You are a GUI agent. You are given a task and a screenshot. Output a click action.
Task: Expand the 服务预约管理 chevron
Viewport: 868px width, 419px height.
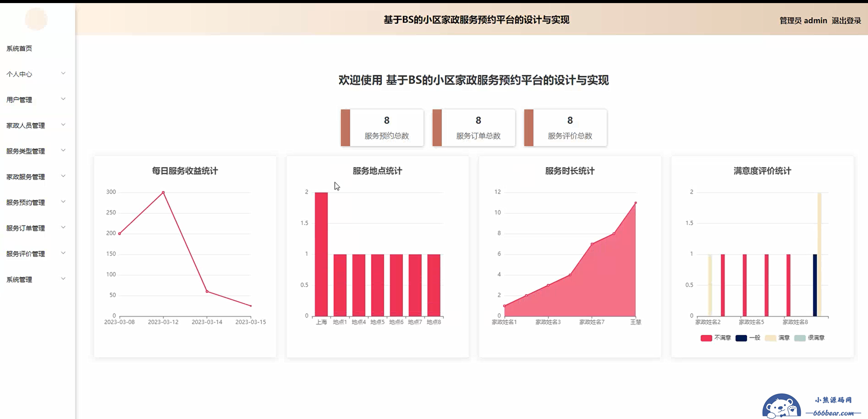63,202
